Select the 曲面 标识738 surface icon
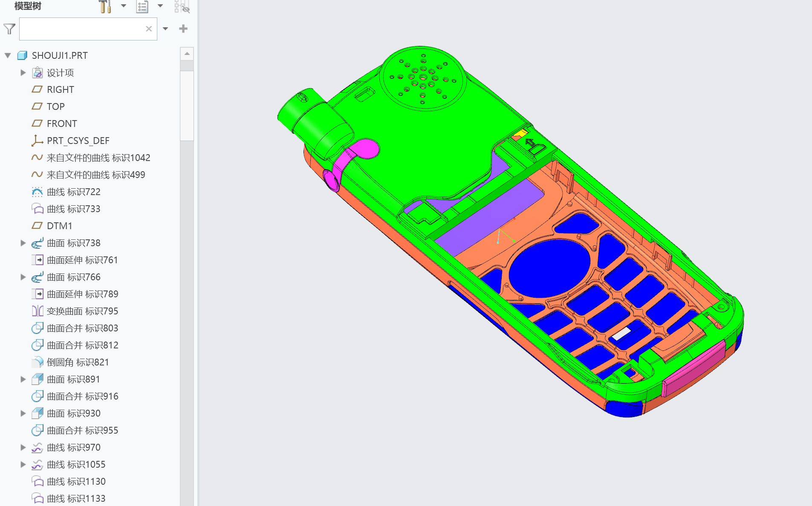 [38, 243]
